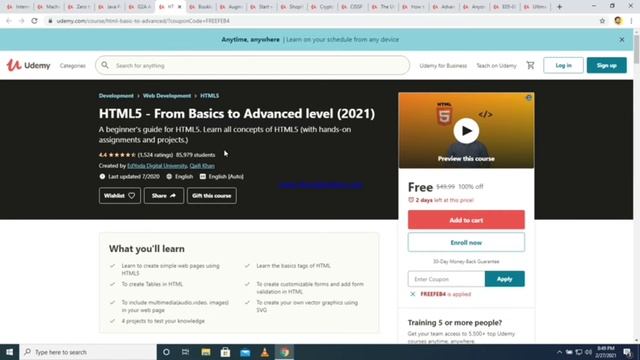Click Enroll now

click(466, 242)
